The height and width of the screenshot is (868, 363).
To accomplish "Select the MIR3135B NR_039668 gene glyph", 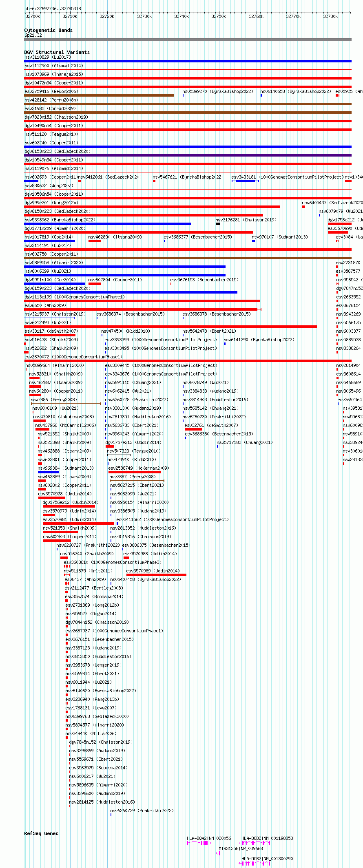I will click(x=218, y=853).
